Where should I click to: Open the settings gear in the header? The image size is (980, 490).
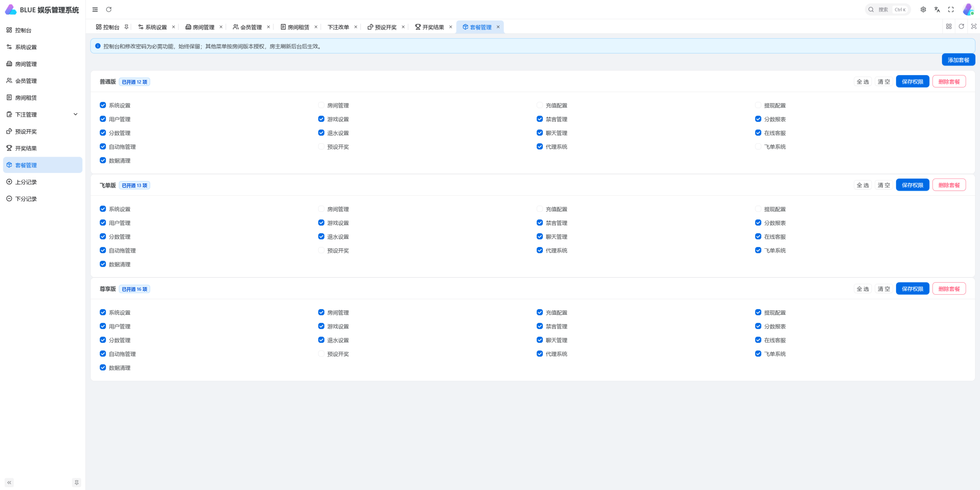[923, 10]
